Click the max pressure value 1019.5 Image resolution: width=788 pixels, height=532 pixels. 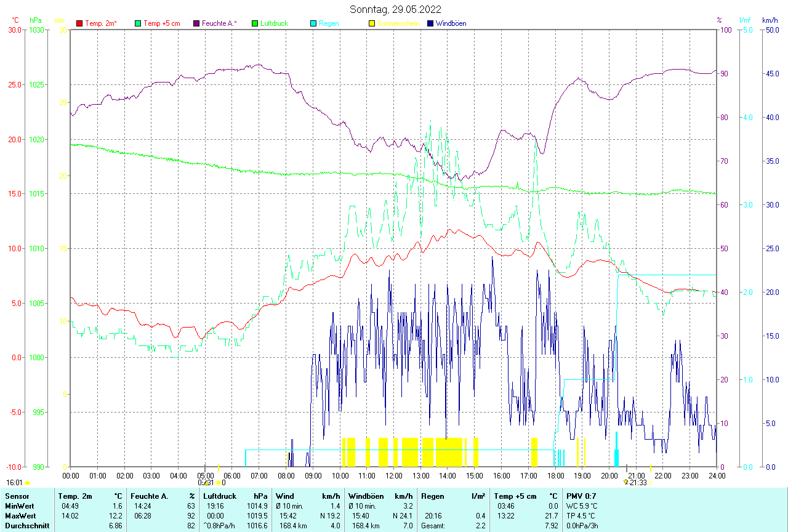pyautogui.click(x=257, y=516)
